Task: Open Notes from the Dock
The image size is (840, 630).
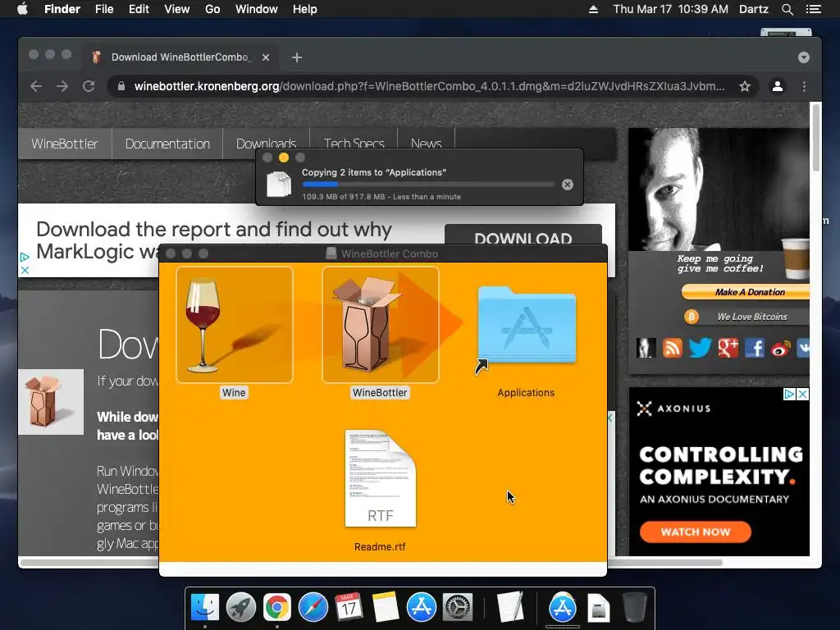Action: pyautogui.click(x=386, y=607)
